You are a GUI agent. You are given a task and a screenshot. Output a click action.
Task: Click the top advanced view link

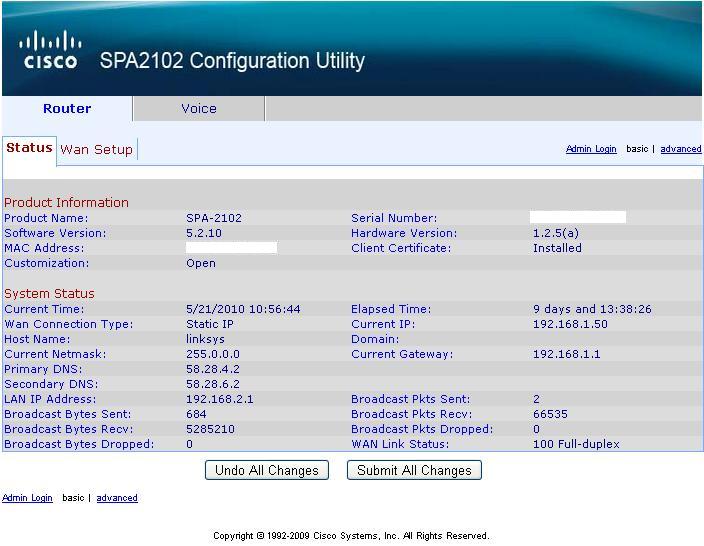coord(680,149)
